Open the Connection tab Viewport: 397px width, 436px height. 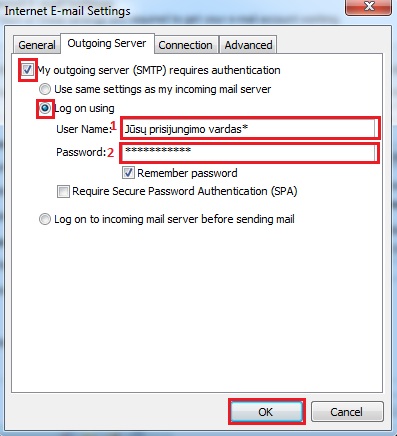[x=185, y=45]
